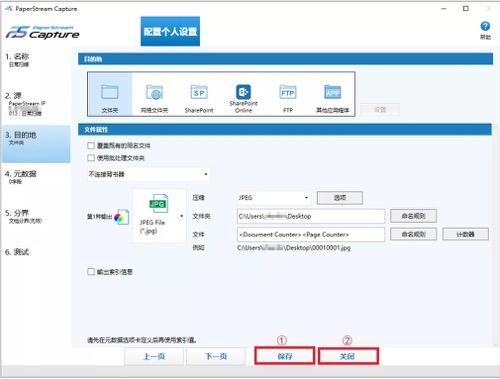Toggle the use batch folder checkbox
The width and height of the screenshot is (500, 379).
(x=91, y=158)
